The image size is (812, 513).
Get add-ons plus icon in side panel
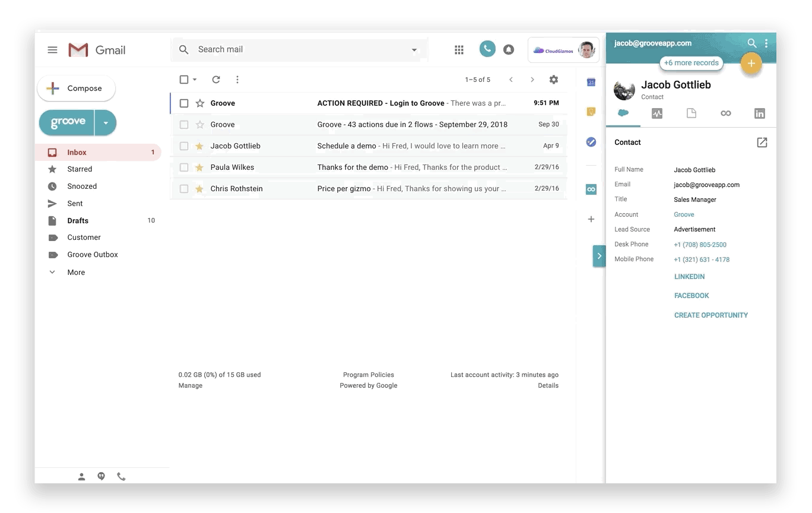pyautogui.click(x=591, y=219)
